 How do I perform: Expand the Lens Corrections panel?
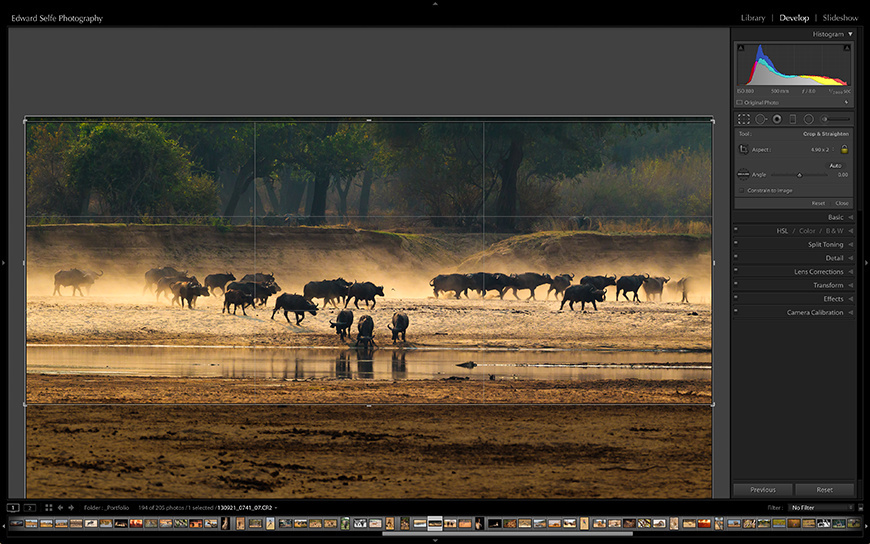pos(851,271)
